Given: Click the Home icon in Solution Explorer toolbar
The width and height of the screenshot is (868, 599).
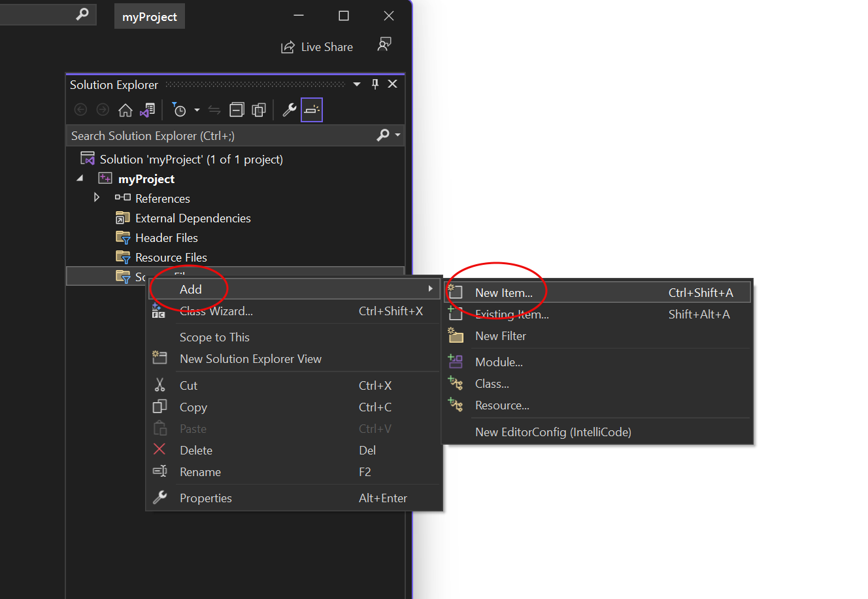Looking at the screenshot, I should click(x=125, y=110).
